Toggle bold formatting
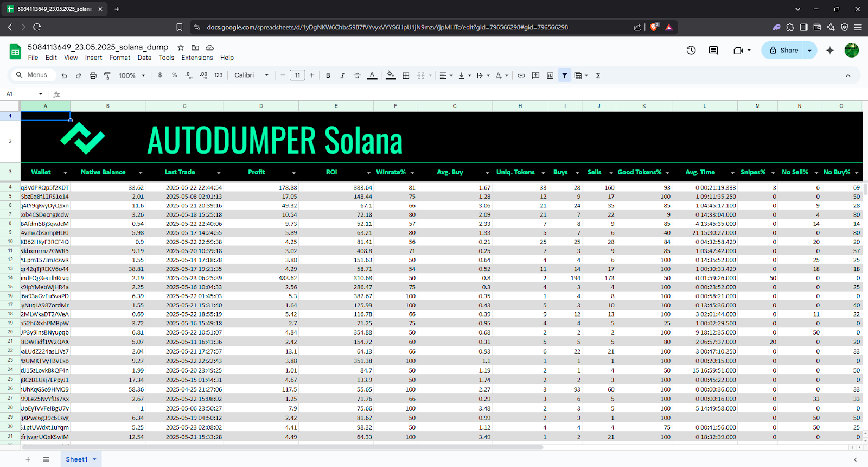The image size is (868, 467). tap(328, 75)
